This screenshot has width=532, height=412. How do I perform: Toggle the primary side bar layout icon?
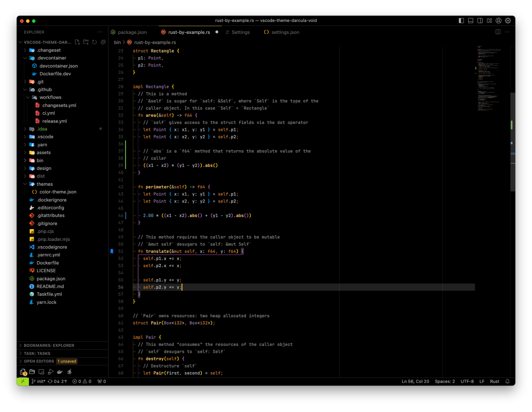(461, 21)
